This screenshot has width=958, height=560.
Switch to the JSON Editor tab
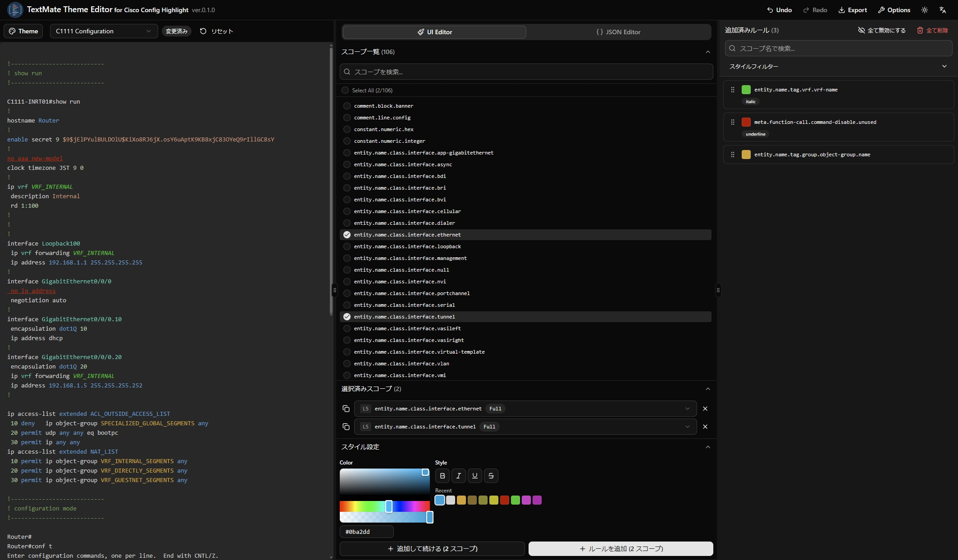click(618, 32)
